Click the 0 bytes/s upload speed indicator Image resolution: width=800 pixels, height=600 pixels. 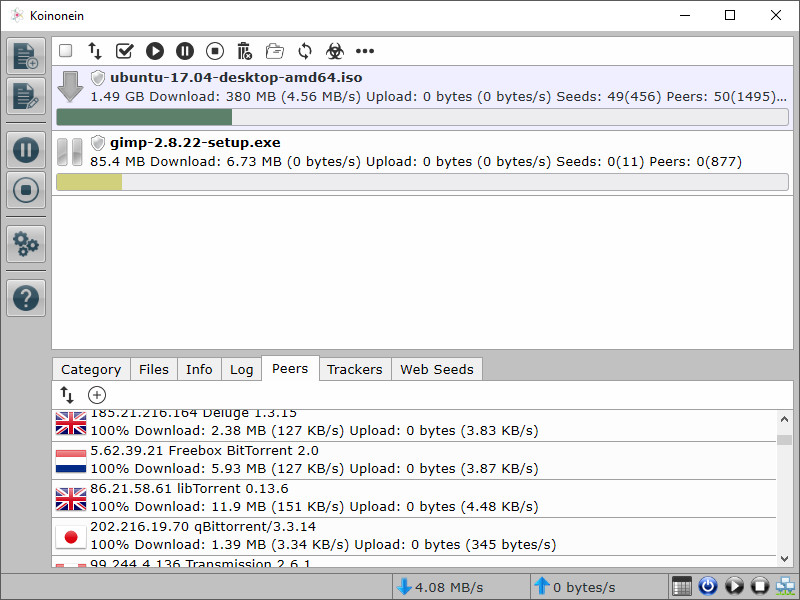599,587
